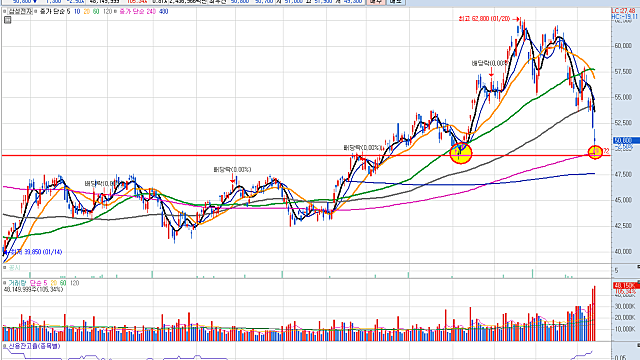
Task: Click the 최고 62,800 (01/20) high marker
Action: (x=489, y=19)
